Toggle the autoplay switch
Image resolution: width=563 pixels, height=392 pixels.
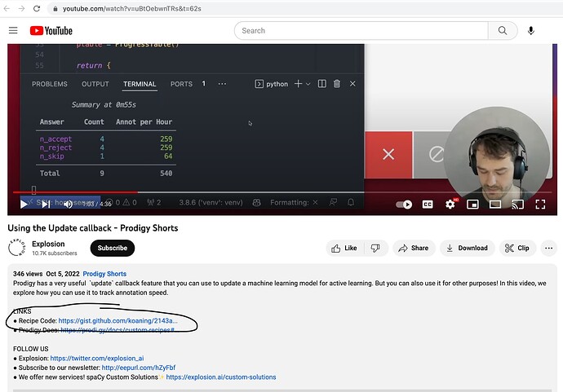pyautogui.click(x=404, y=205)
